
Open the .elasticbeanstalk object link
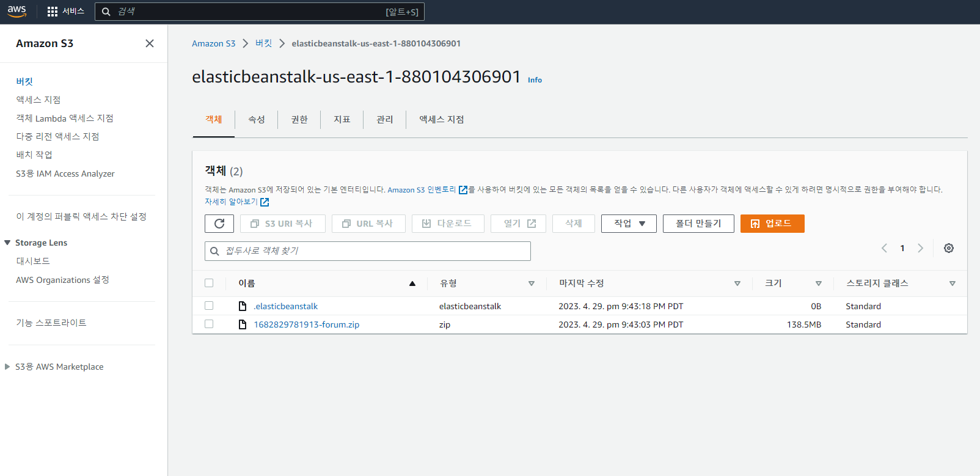click(286, 306)
